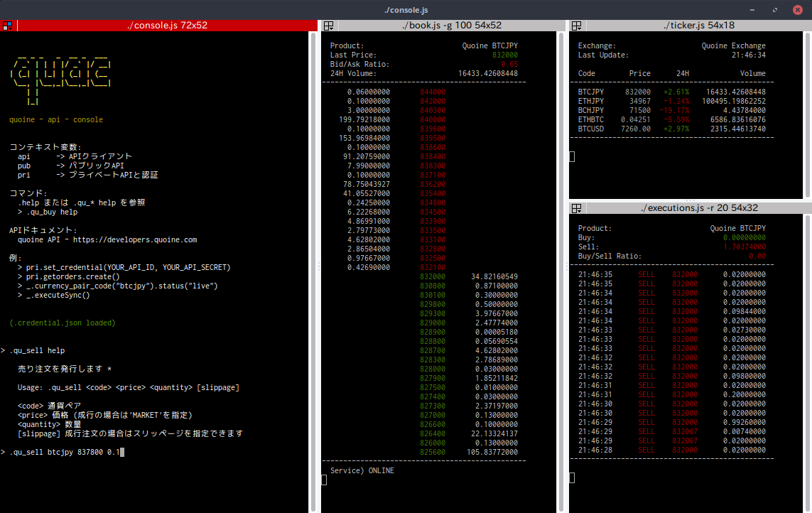Viewport: 812px width, 513px height.
Task: Open the executions.js pane layout icon
Action: pos(576,207)
